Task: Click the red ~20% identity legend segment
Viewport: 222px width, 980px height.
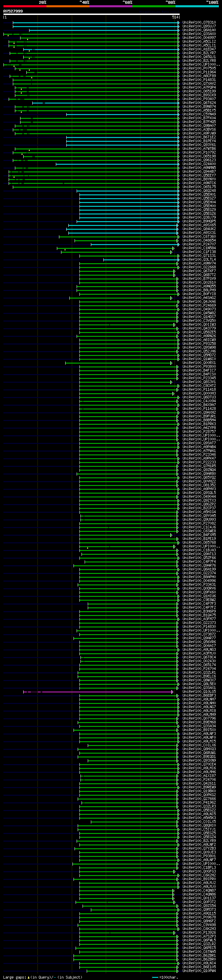Action: (x=25, y=6)
